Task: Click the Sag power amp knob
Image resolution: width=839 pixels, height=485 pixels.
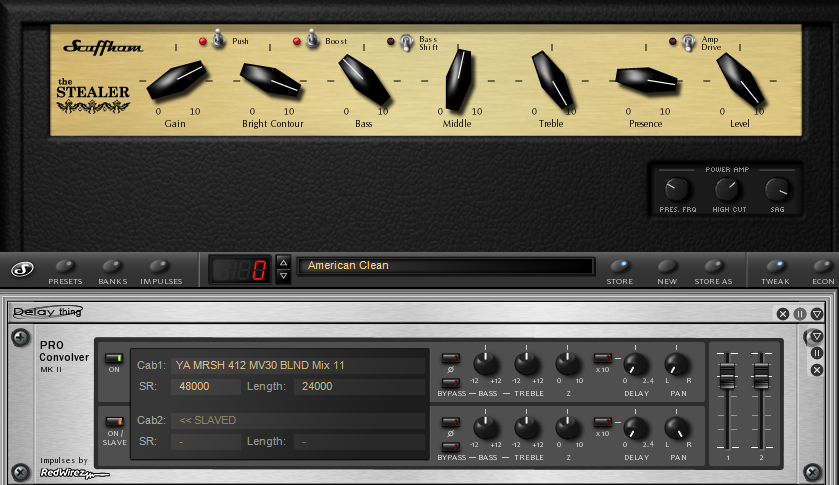Action: (777, 190)
